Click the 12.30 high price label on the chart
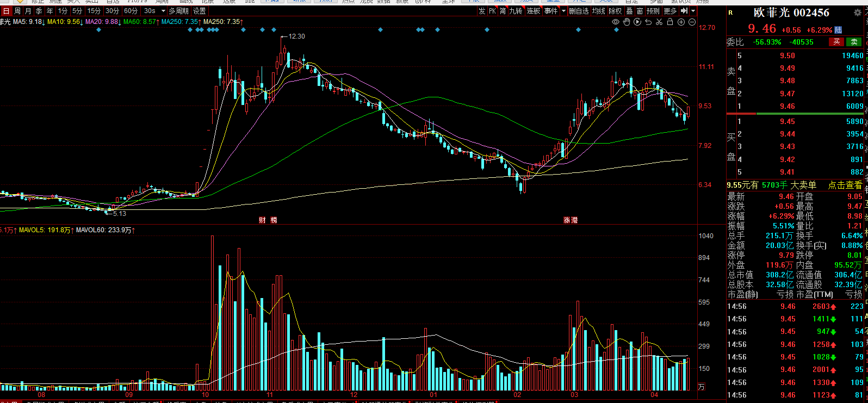 (x=296, y=36)
